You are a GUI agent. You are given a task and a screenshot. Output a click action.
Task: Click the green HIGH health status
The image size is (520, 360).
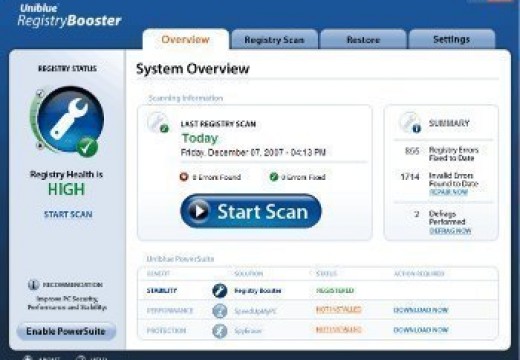[x=66, y=189]
